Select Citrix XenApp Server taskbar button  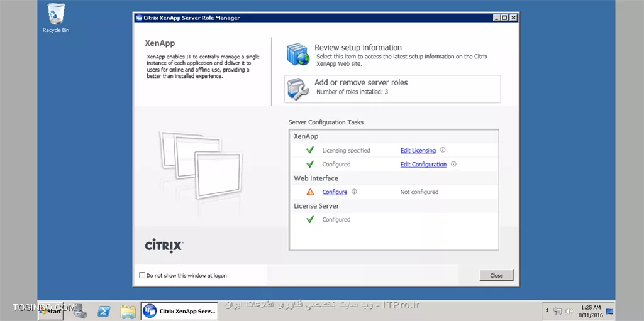pos(179,311)
